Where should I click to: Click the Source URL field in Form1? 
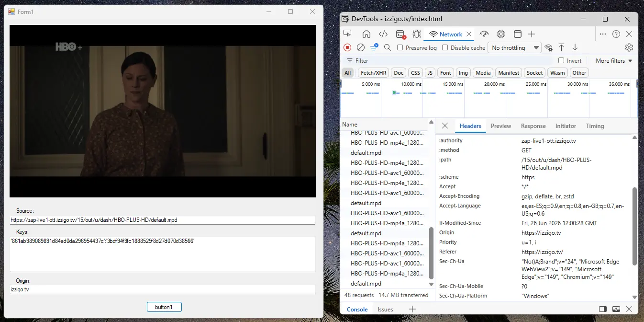pyautogui.click(x=163, y=220)
